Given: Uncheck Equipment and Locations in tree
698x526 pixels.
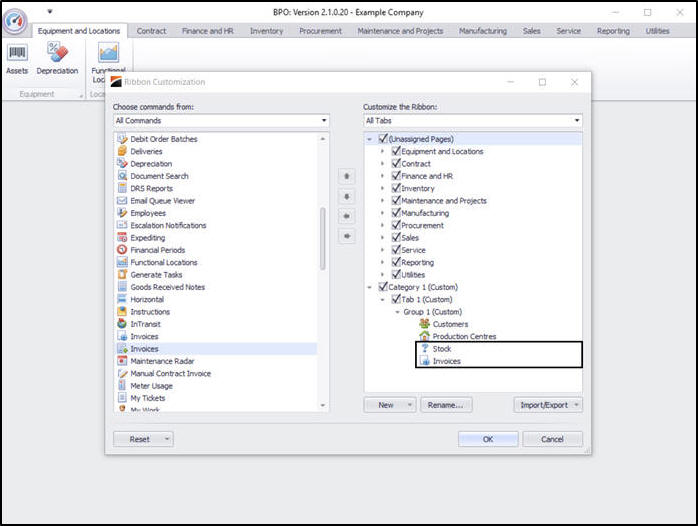Looking at the screenshot, I should 396,151.
